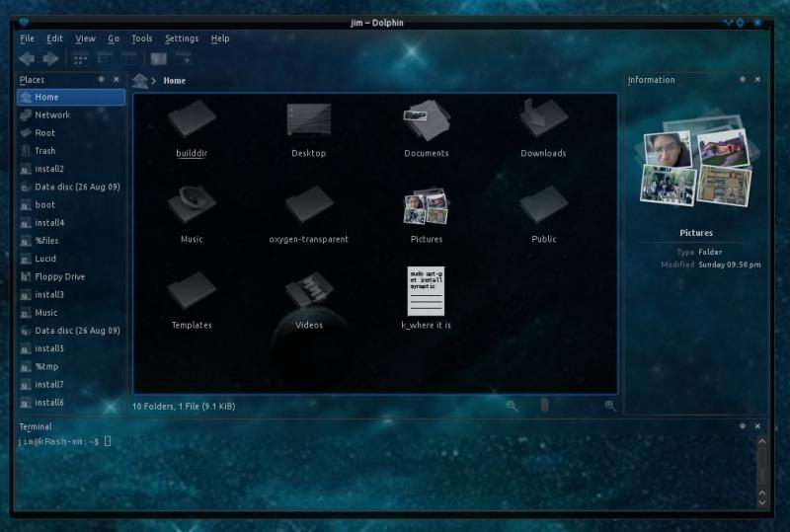Click the zoom in magnifier icon
The height and width of the screenshot is (532, 790).
(610, 406)
